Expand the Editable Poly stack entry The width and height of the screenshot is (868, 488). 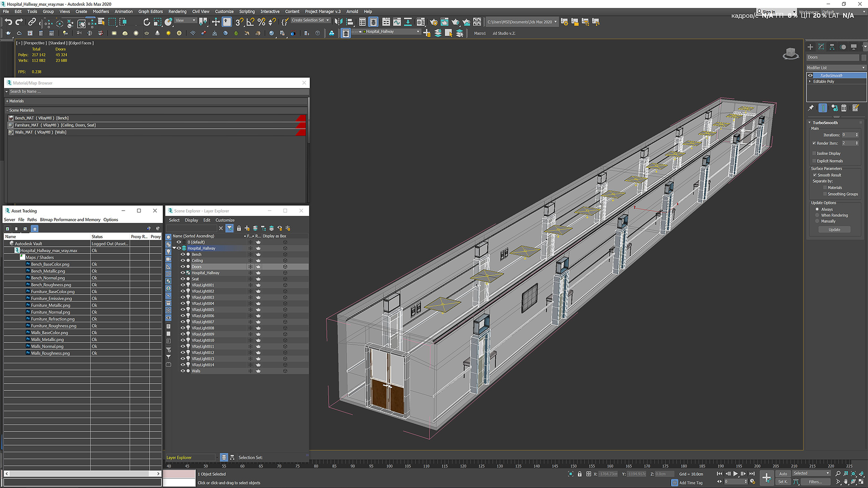click(810, 81)
